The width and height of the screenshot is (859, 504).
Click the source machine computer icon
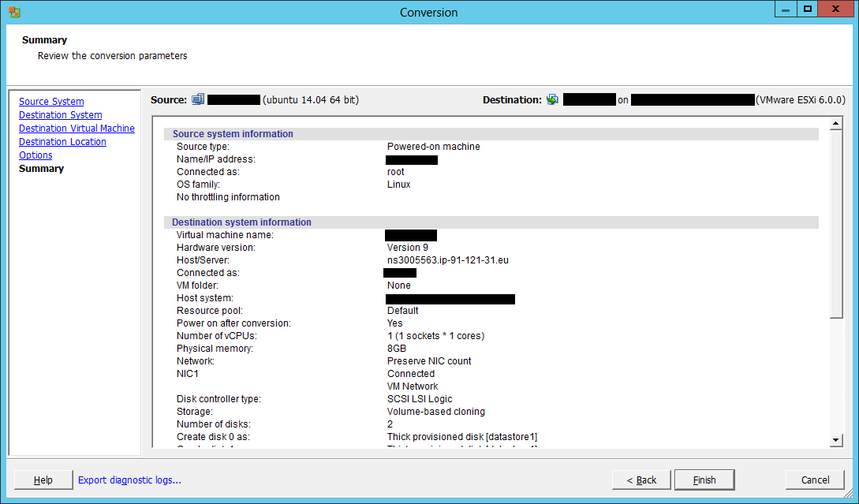point(198,99)
